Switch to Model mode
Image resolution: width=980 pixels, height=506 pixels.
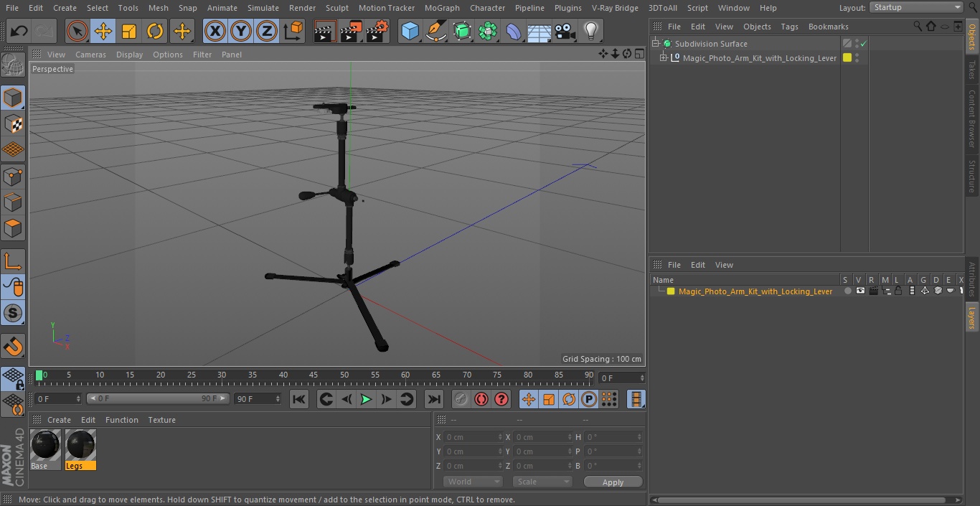[x=13, y=98]
